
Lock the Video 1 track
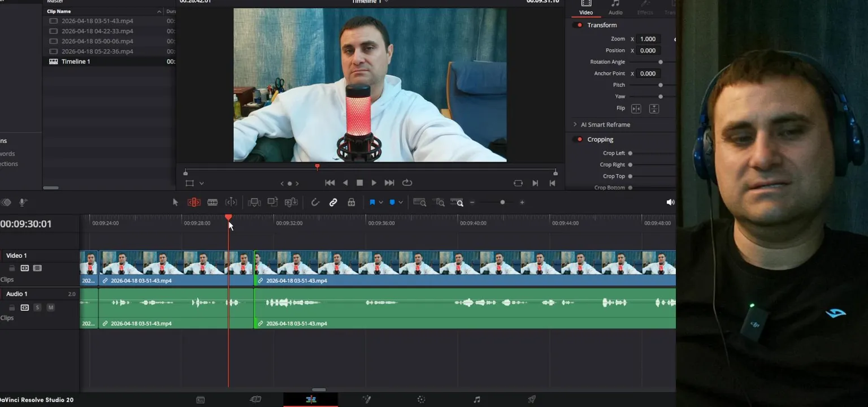pyautogui.click(x=12, y=268)
